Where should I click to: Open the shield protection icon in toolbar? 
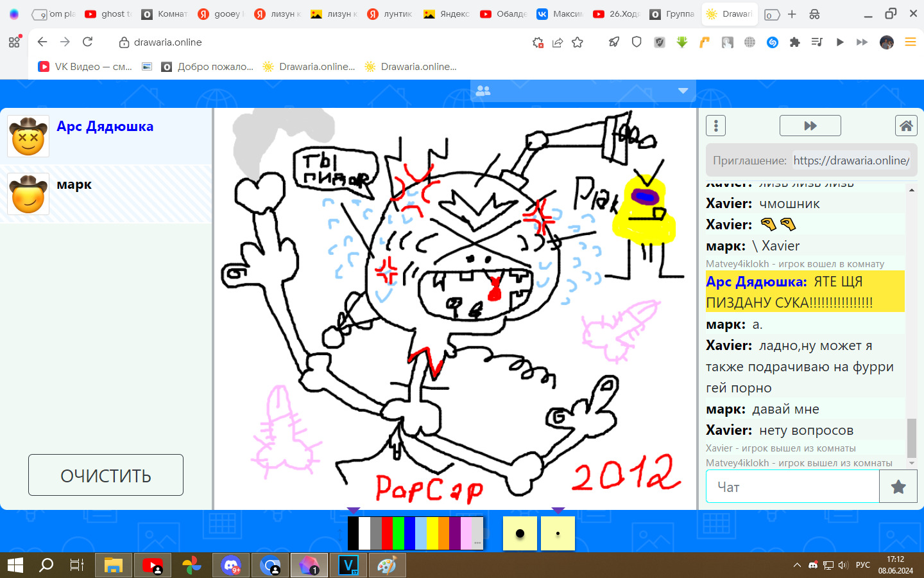637,42
